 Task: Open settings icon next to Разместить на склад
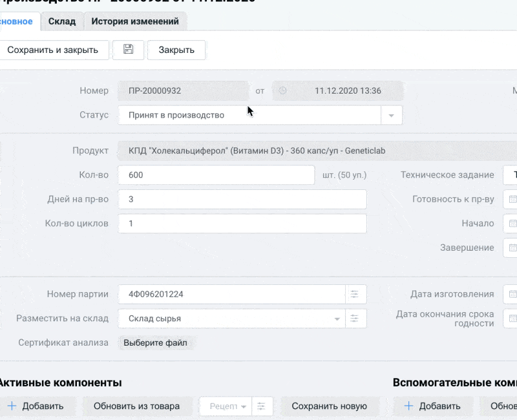354,319
